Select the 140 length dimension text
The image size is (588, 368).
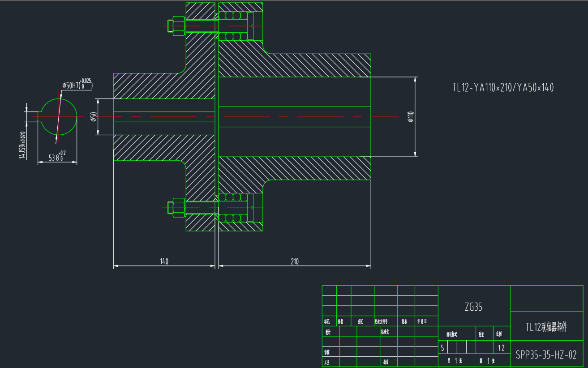[x=164, y=261]
